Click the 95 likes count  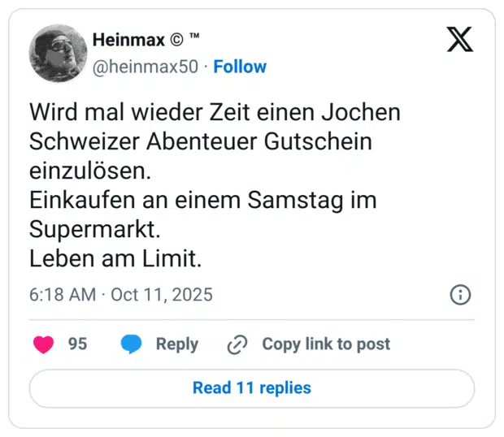77,344
